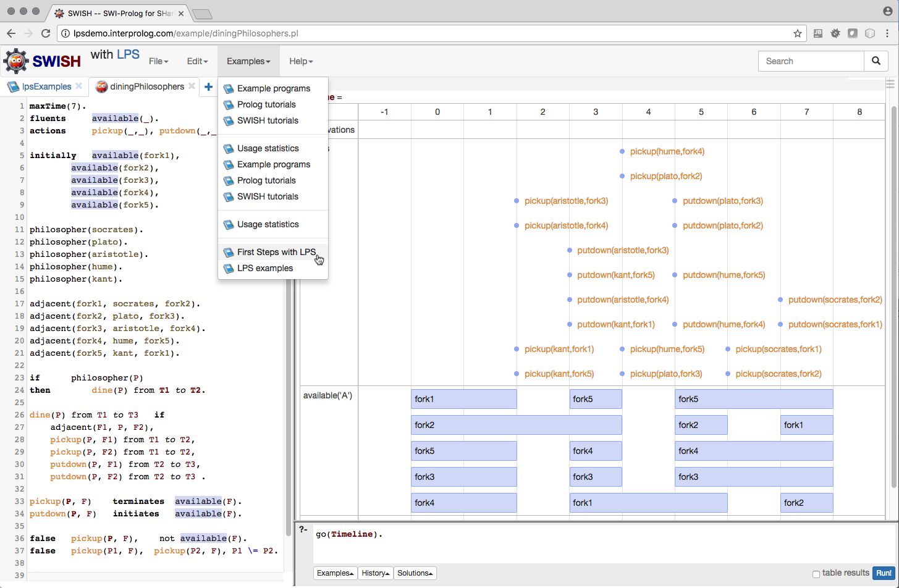
Task: Click the timeline panel vertical scrollbar
Action: pyautogui.click(x=894, y=296)
